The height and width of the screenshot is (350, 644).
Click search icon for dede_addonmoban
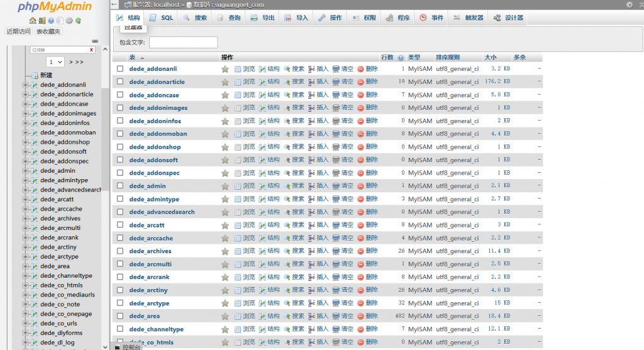pyautogui.click(x=287, y=134)
